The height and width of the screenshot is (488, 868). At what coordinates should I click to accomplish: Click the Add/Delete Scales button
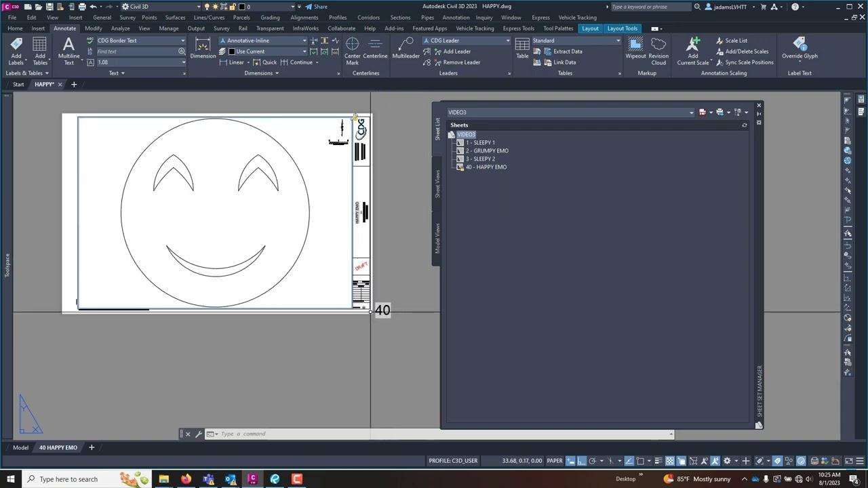tap(741, 52)
